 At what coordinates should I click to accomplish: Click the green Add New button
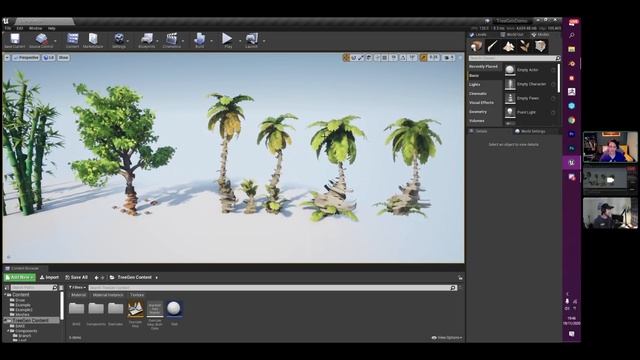click(20, 278)
